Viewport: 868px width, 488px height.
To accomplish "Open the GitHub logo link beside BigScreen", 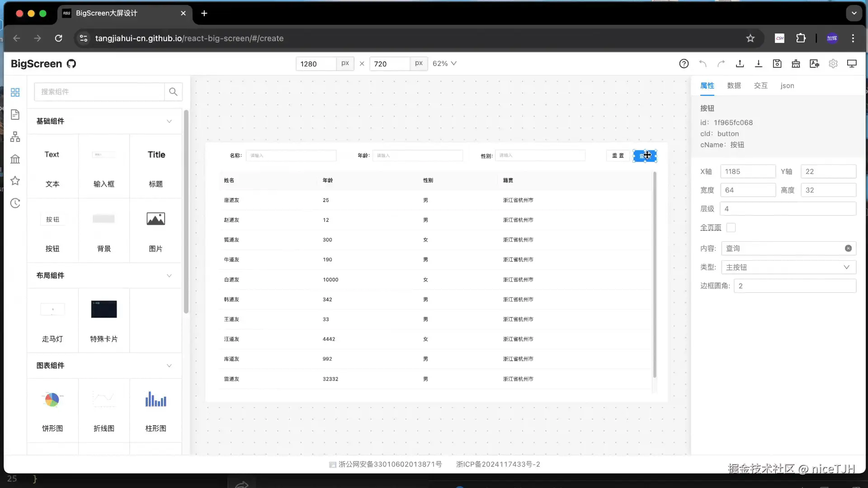I will [71, 64].
